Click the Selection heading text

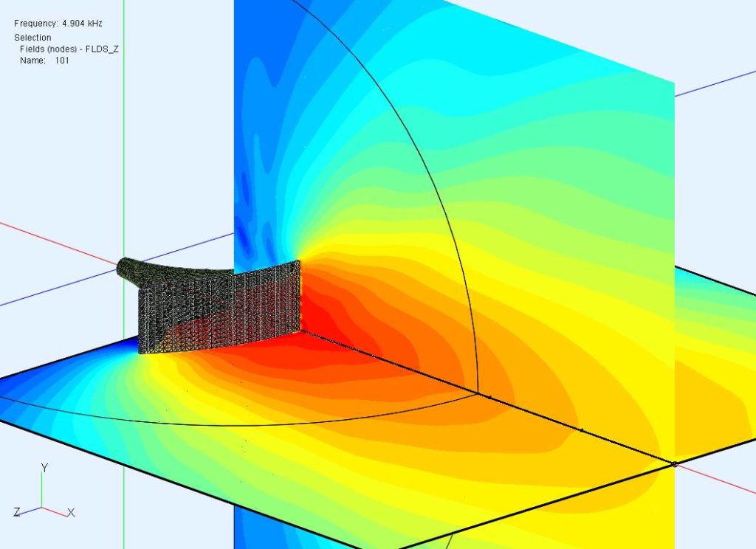point(33,37)
